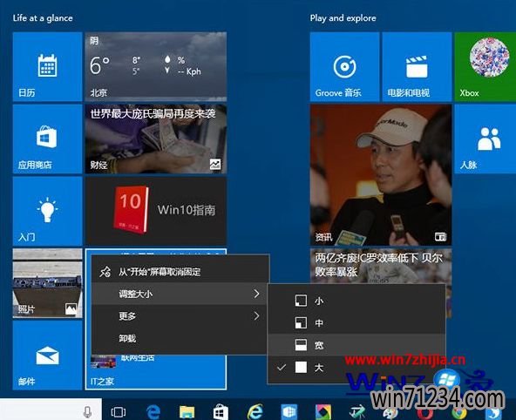Launch Internet Explorer from the taskbar

pos(255,412)
